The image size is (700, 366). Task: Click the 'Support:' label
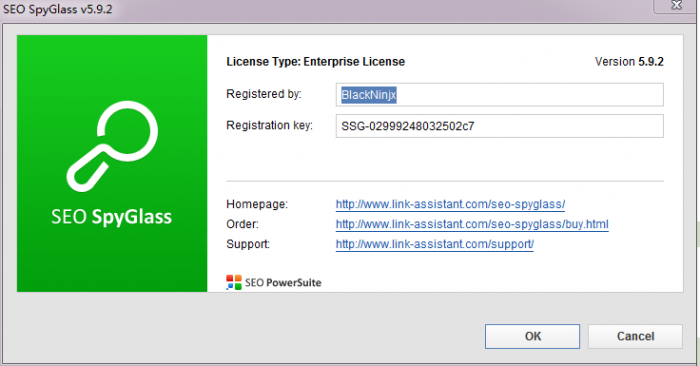coord(248,244)
